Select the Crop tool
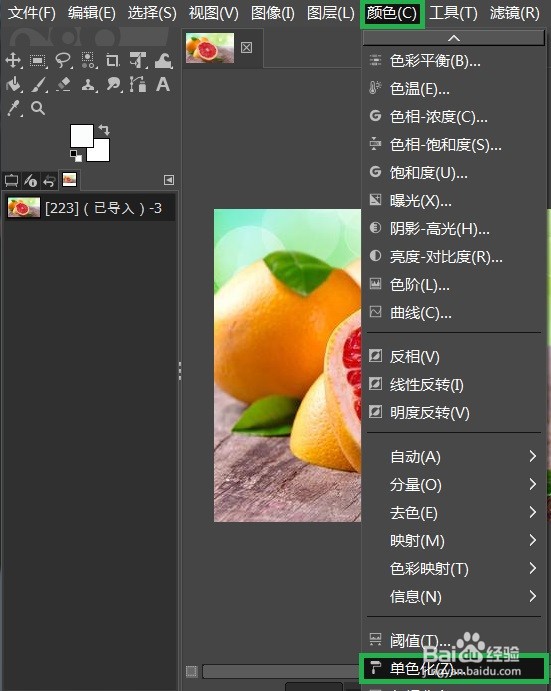Viewport: 551px width, 691px height. (113, 60)
